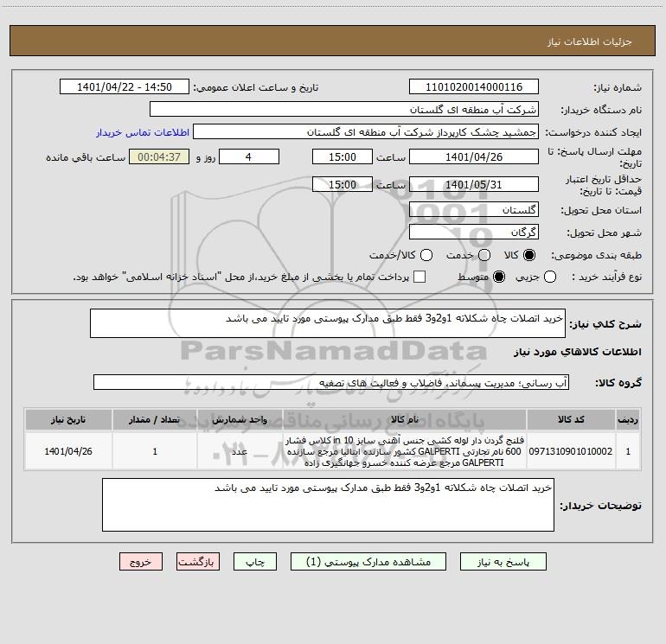Select the جزیی purchase type radio

point(550,277)
